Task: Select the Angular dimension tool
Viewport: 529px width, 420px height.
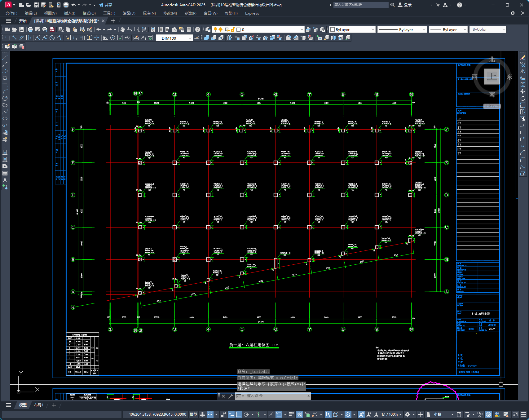Action: click(x=59, y=38)
